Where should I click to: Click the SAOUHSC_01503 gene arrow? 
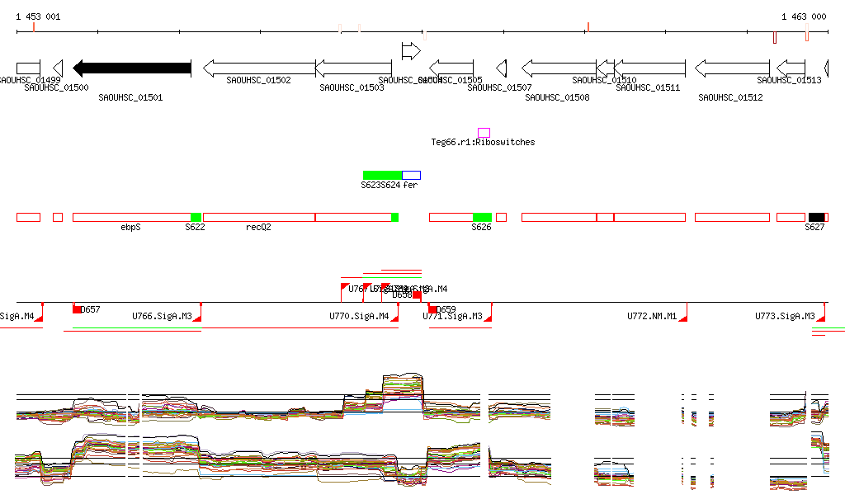tap(353, 68)
